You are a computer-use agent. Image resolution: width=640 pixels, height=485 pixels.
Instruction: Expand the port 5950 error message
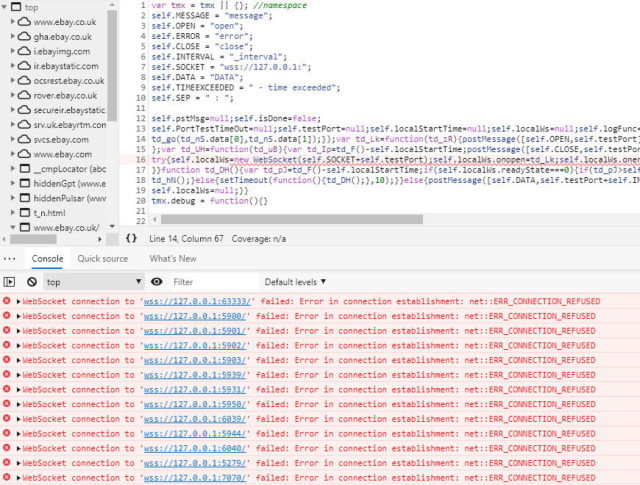tap(18, 404)
